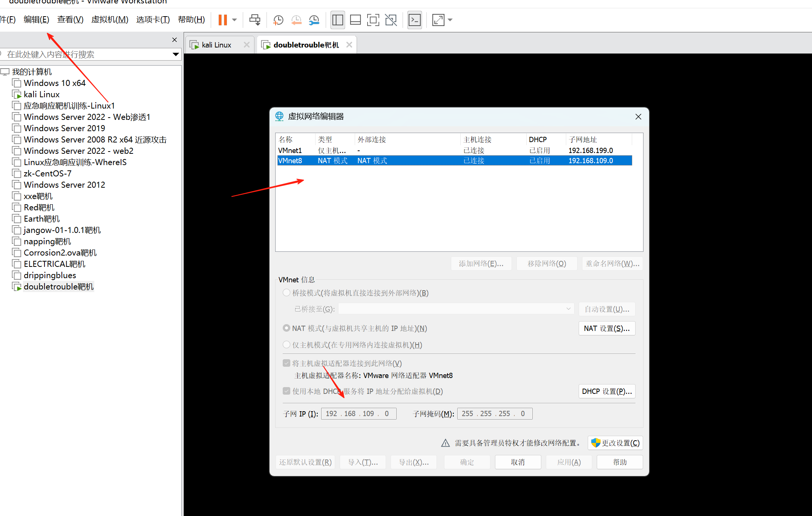
Task: Select xxe靶机 in library
Action: click(x=38, y=196)
